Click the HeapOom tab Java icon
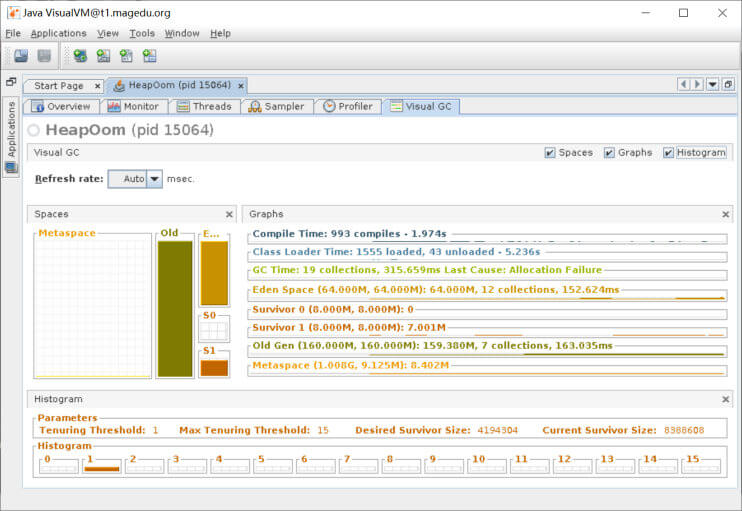The height and width of the screenshot is (511, 742). click(119, 86)
